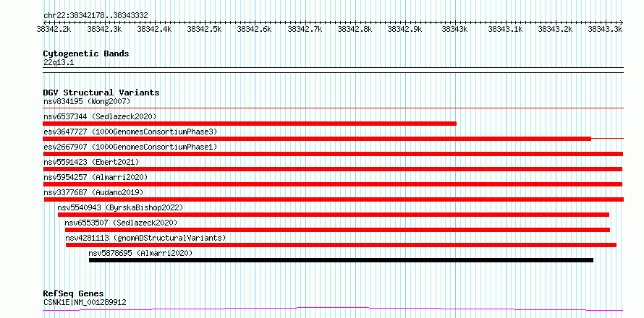Open the CSNK1E|NM_001289912 gene label
Screen dimensions: 644x318
85,302
